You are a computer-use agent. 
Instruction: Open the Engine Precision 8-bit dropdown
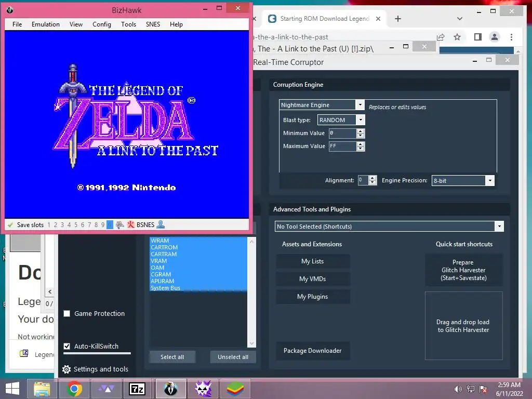(x=490, y=180)
